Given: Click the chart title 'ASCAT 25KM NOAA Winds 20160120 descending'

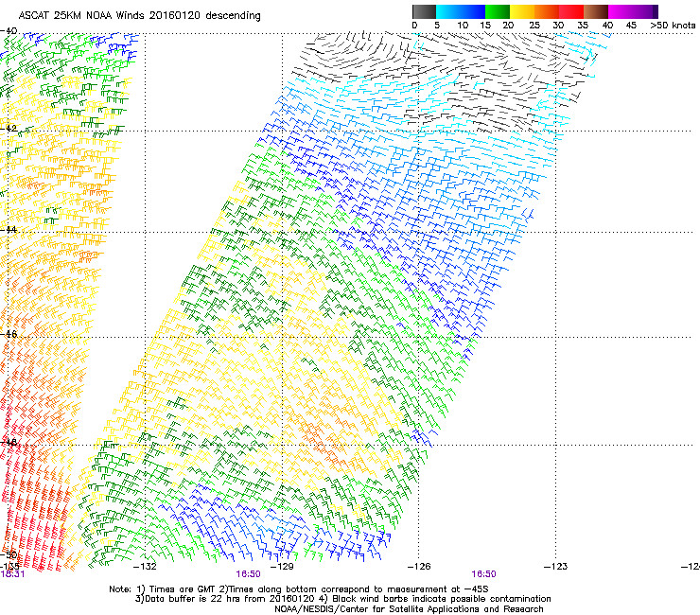Looking at the screenshot, I should [139, 16].
